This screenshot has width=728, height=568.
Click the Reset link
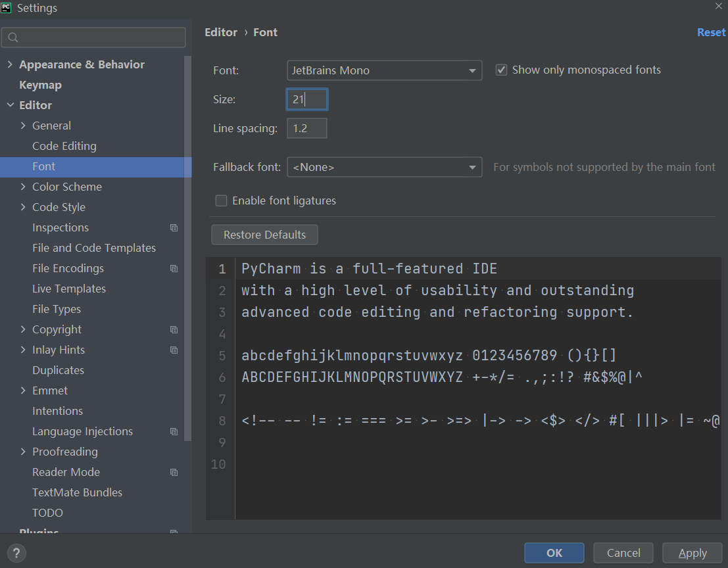(x=711, y=32)
